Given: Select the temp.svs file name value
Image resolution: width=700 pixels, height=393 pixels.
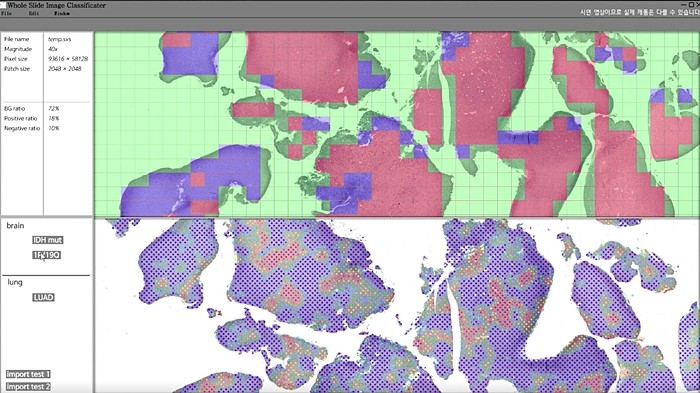Looking at the screenshot, I should tap(60, 39).
